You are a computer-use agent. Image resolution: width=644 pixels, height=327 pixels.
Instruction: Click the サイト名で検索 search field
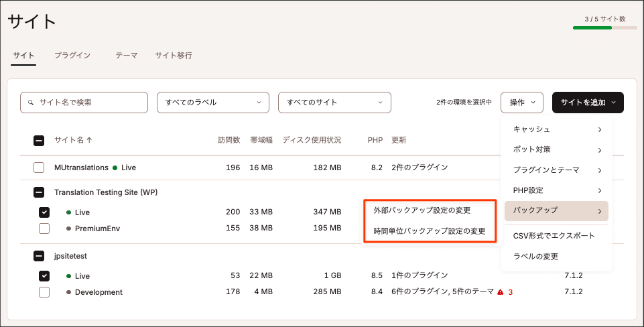(x=84, y=103)
